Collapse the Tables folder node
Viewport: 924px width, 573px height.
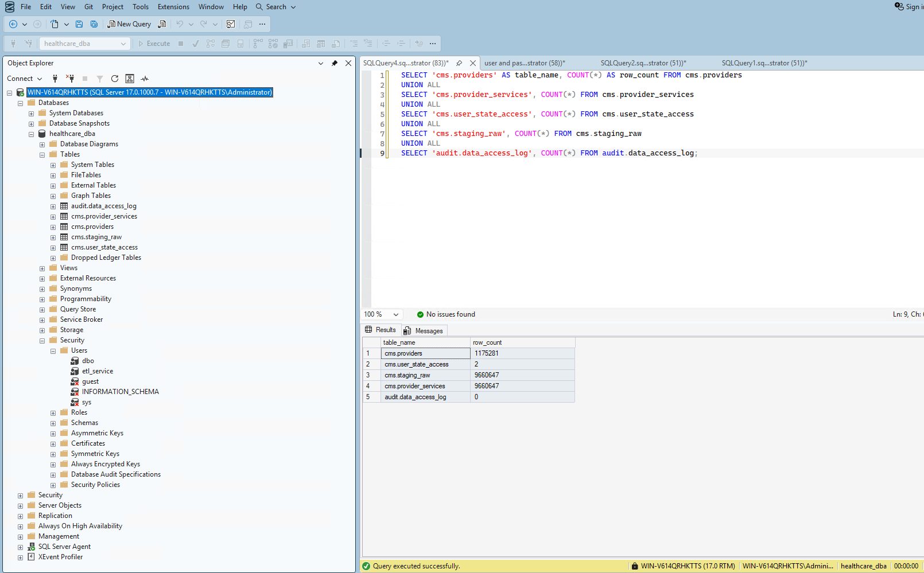pyautogui.click(x=42, y=155)
